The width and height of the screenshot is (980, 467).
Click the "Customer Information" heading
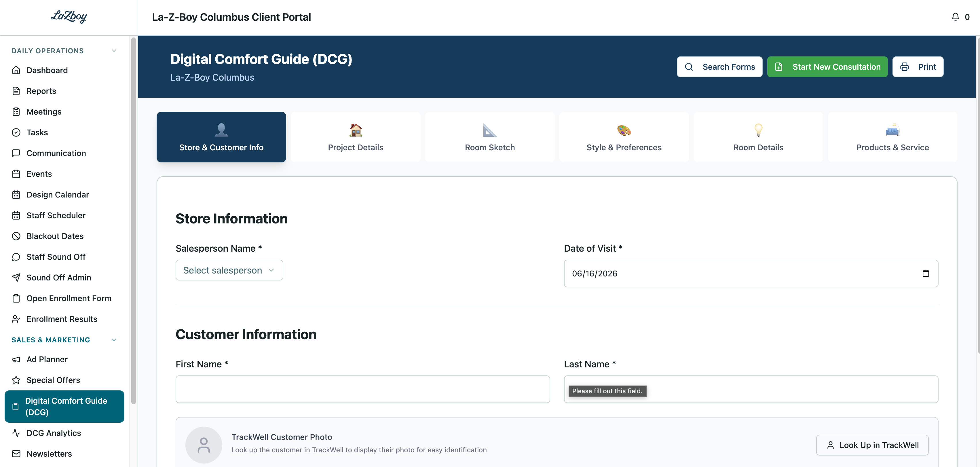click(x=246, y=334)
